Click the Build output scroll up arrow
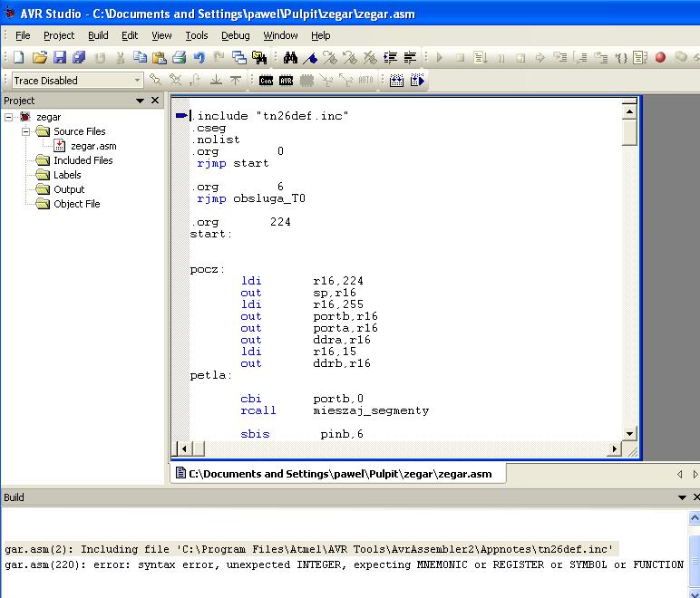Image resolution: width=700 pixels, height=598 pixels. click(695, 517)
